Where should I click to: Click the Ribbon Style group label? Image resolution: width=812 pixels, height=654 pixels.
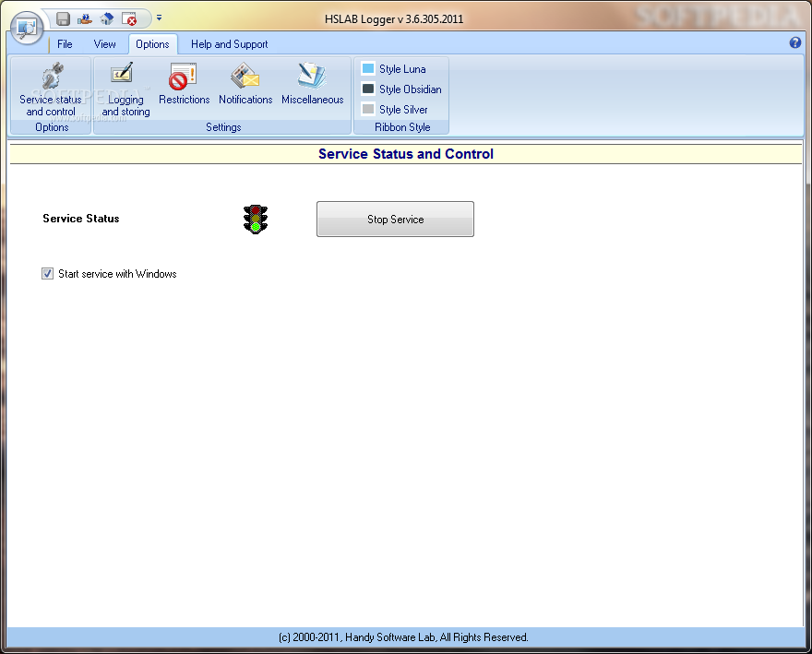[402, 127]
